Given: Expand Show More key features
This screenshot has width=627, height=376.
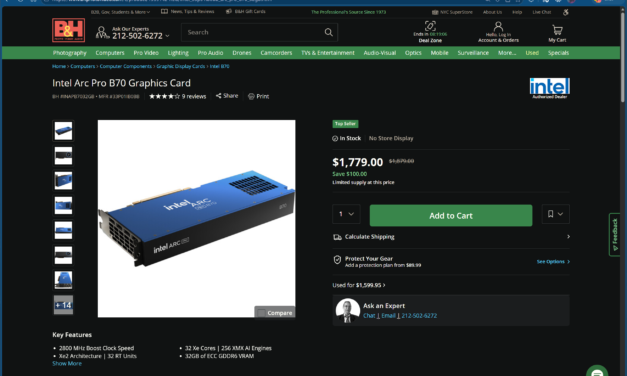Looking at the screenshot, I should 67,364.
